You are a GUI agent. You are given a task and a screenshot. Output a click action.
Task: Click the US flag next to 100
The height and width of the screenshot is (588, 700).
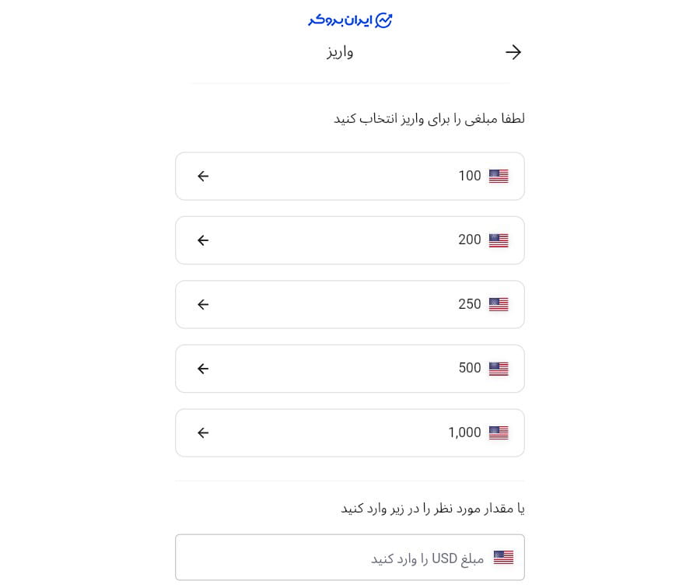(498, 176)
